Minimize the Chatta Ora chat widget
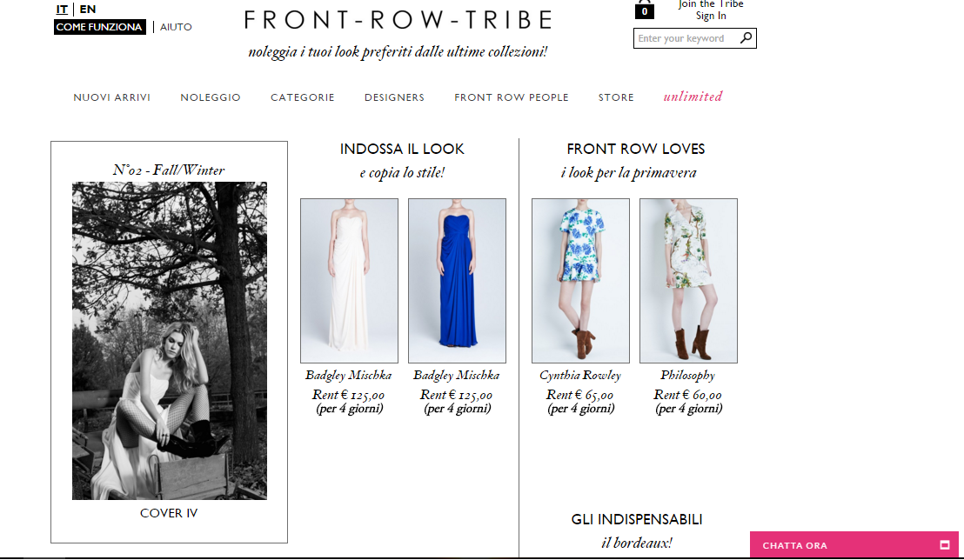This screenshot has height=560, width=964. (x=944, y=544)
